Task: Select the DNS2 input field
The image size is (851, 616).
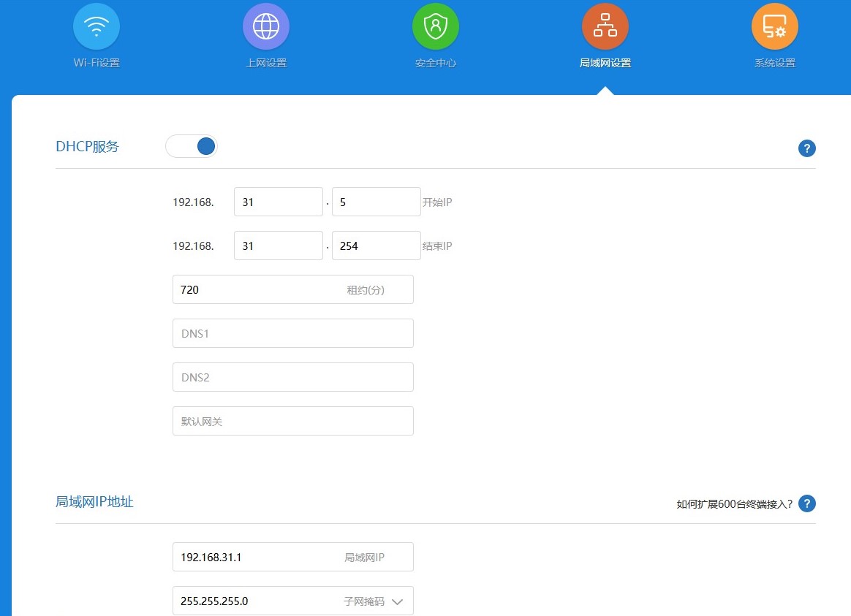Action: click(292, 377)
